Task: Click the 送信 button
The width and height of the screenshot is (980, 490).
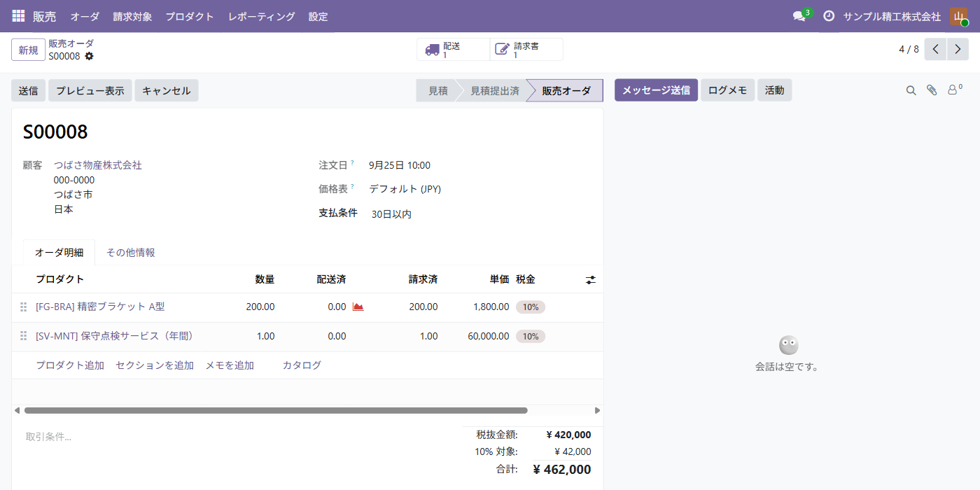Action: [x=29, y=90]
